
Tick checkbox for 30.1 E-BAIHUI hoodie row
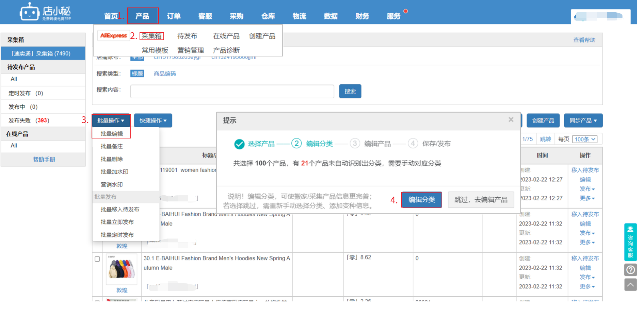point(97,259)
